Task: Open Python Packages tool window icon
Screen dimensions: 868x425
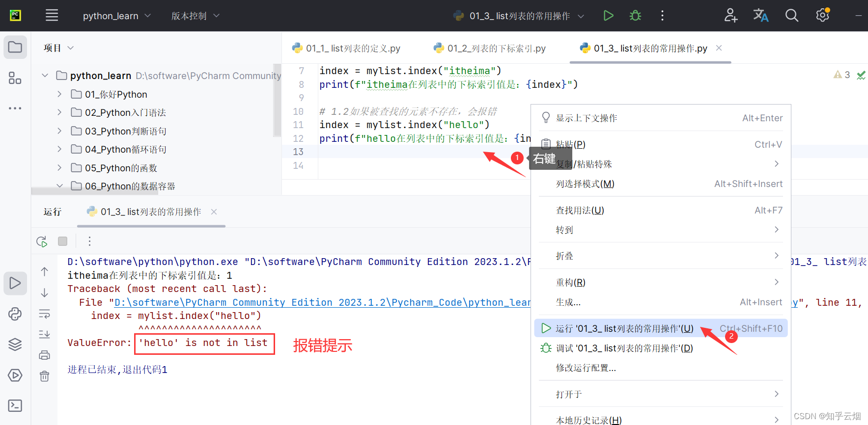Action: pyautogui.click(x=15, y=314)
